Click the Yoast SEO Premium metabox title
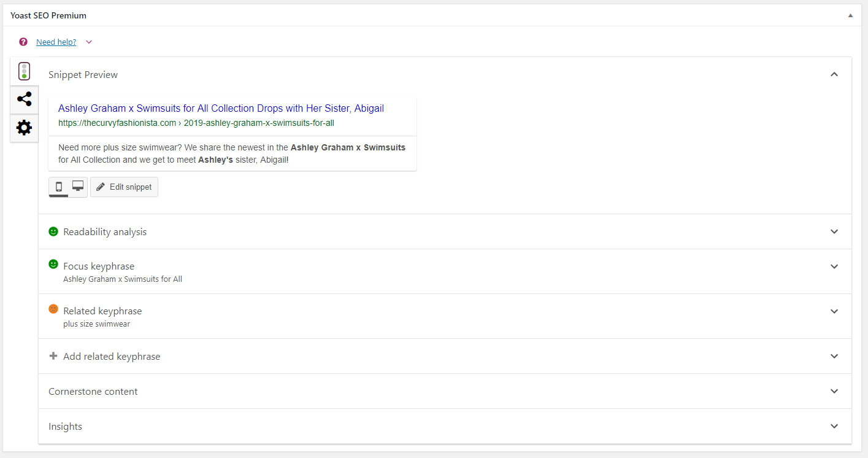The image size is (868, 458). [x=48, y=15]
